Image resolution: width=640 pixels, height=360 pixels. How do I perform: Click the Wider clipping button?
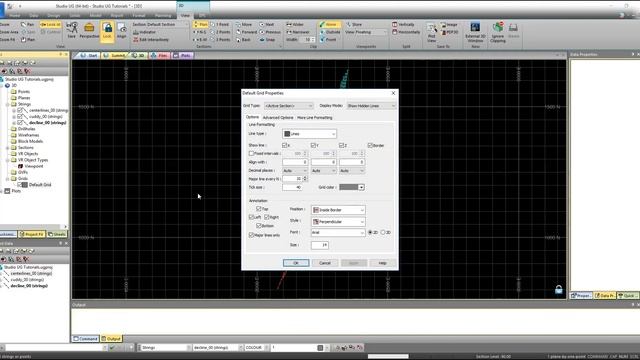pyautogui.click(x=295, y=24)
